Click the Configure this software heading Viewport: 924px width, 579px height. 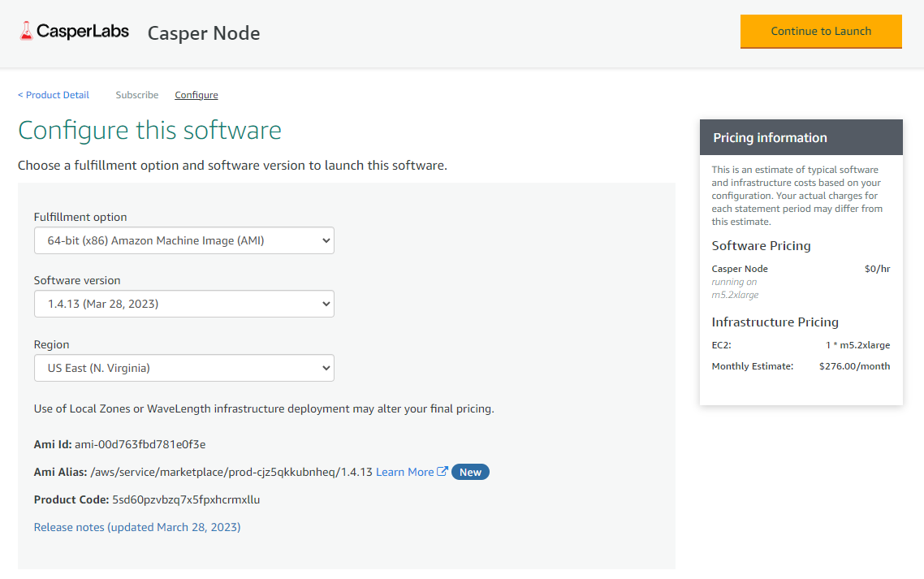coord(149,131)
